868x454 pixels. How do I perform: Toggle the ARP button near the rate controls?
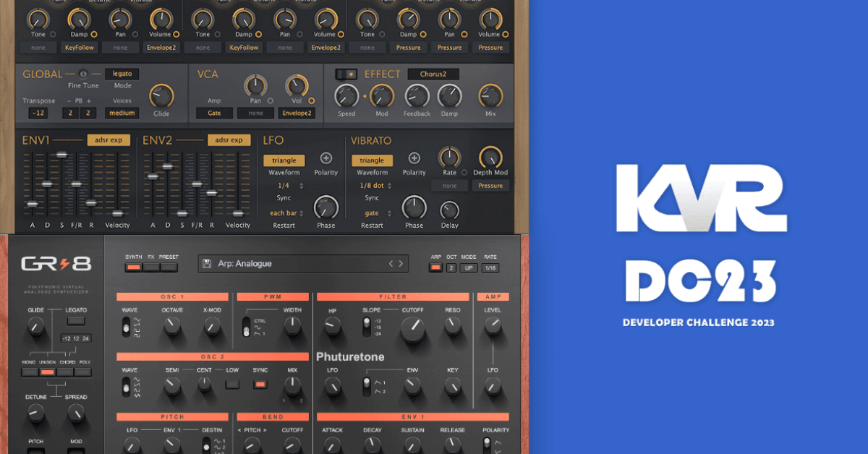tap(435, 267)
